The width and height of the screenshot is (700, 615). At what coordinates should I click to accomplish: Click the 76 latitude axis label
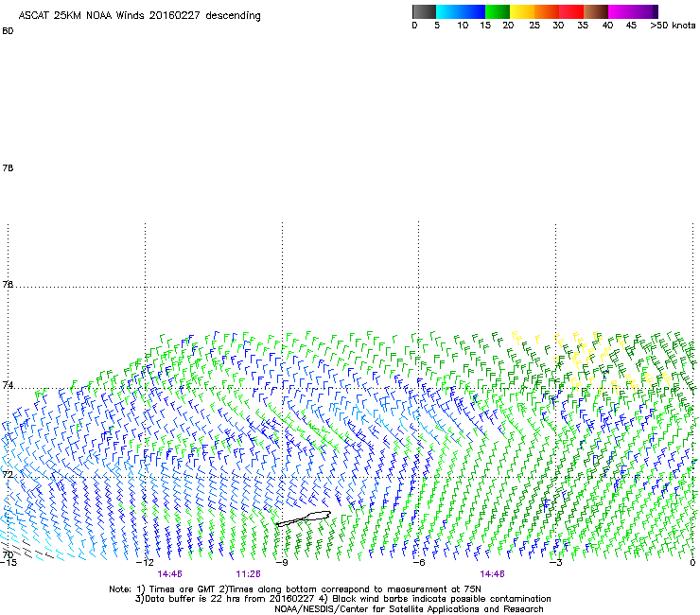(x=8, y=284)
